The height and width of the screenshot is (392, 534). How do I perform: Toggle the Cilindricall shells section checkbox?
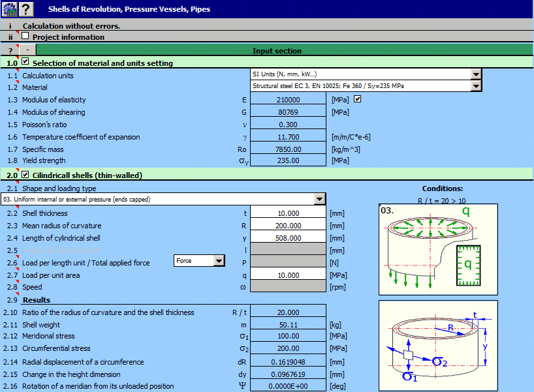pos(25,174)
